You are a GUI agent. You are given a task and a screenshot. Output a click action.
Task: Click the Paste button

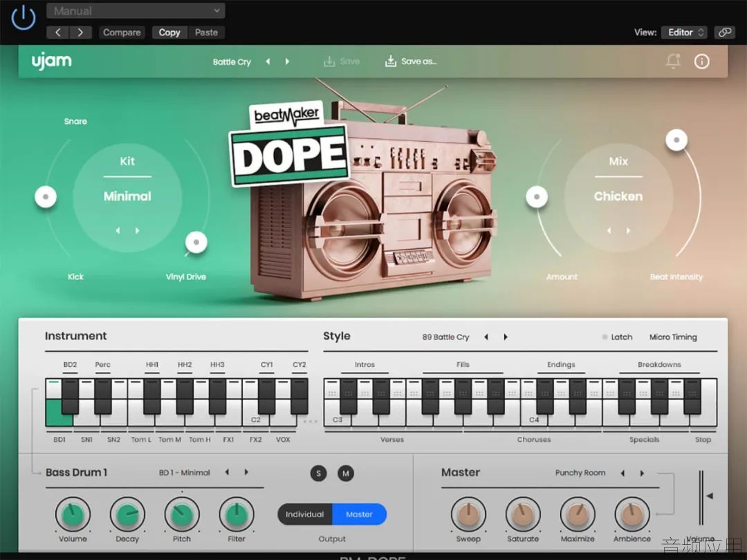pos(206,32)
